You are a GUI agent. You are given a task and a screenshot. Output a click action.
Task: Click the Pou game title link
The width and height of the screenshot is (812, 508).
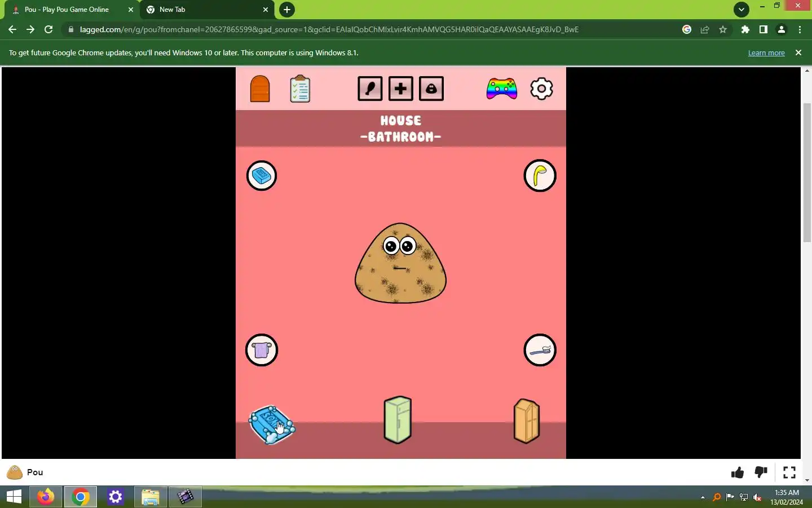35,472
